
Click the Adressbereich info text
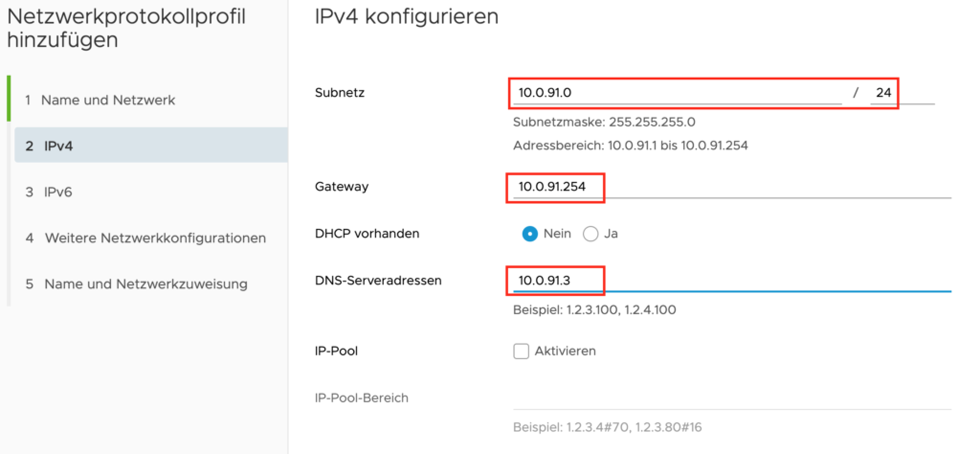(630, 147)
